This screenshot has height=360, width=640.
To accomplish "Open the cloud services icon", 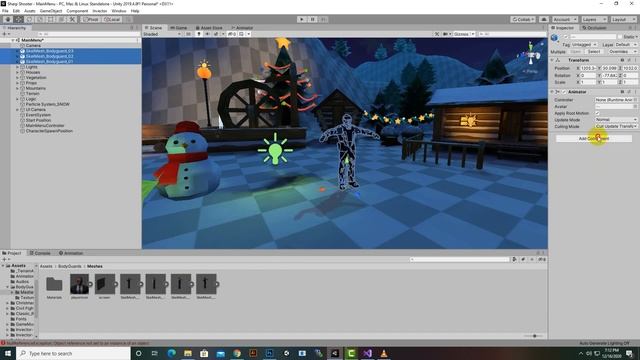I will tap(544, 19).
